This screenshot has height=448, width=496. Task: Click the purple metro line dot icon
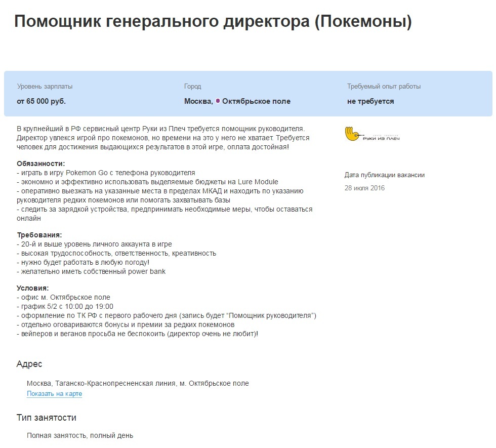[218, 101]
